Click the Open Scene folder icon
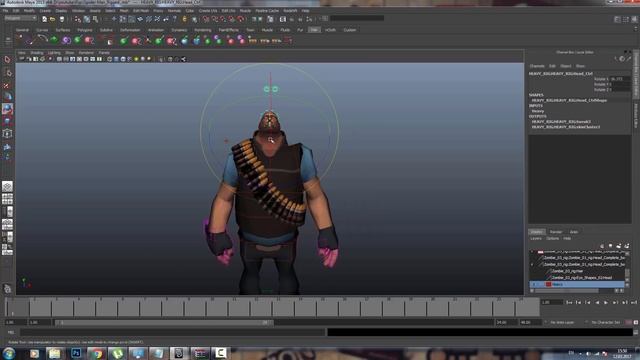This screenshot has height=360, width=640. tap(53, 19)
